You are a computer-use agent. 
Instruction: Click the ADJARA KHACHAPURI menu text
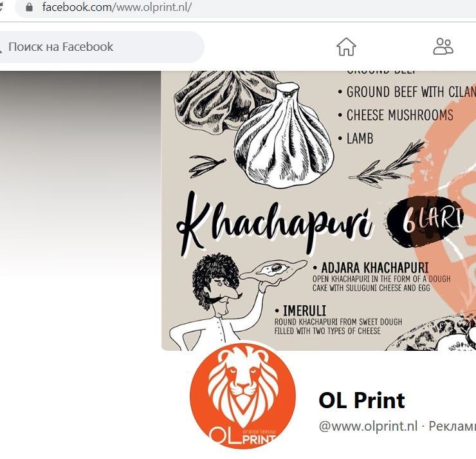(375, 268)
